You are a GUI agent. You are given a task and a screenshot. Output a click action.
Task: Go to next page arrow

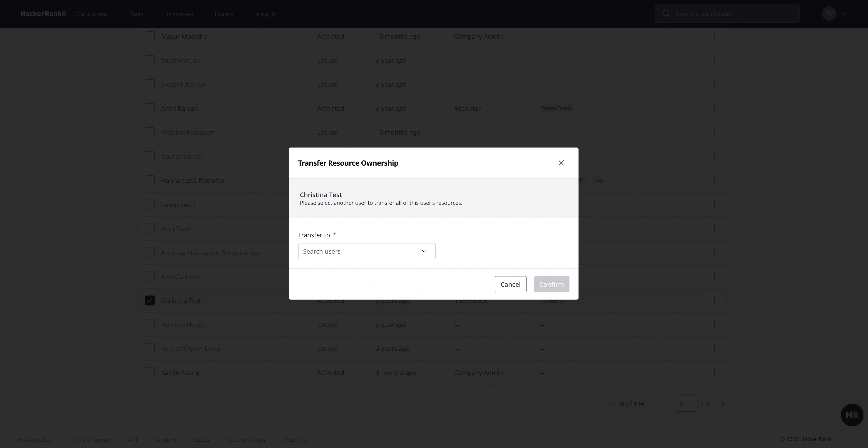click(722, 404)
